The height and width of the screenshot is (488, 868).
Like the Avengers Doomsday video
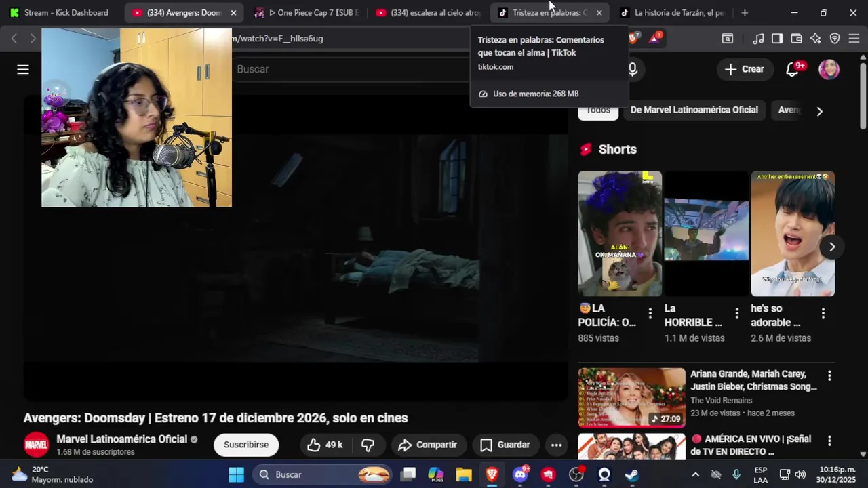pos(325,445)
